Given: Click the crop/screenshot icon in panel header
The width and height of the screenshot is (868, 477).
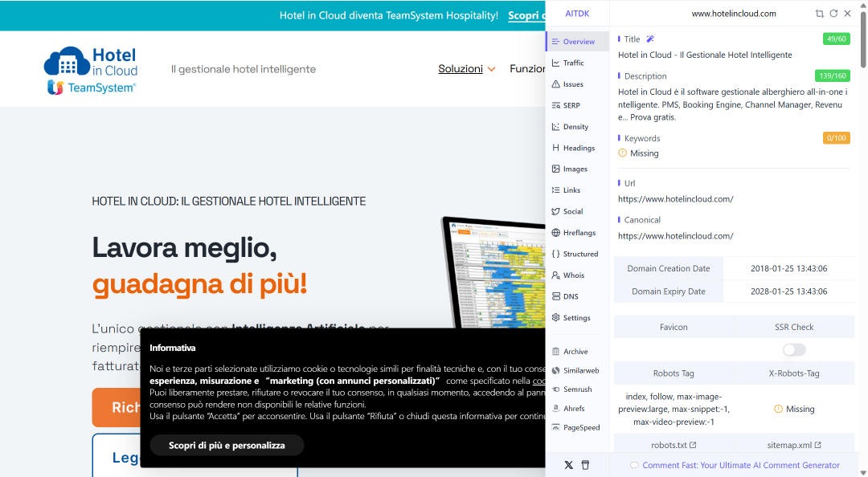Looking at the screenshot, I should 819,14.
